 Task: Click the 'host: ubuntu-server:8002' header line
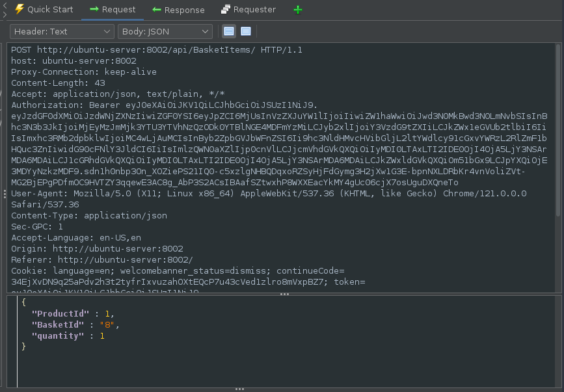point(74,60)
